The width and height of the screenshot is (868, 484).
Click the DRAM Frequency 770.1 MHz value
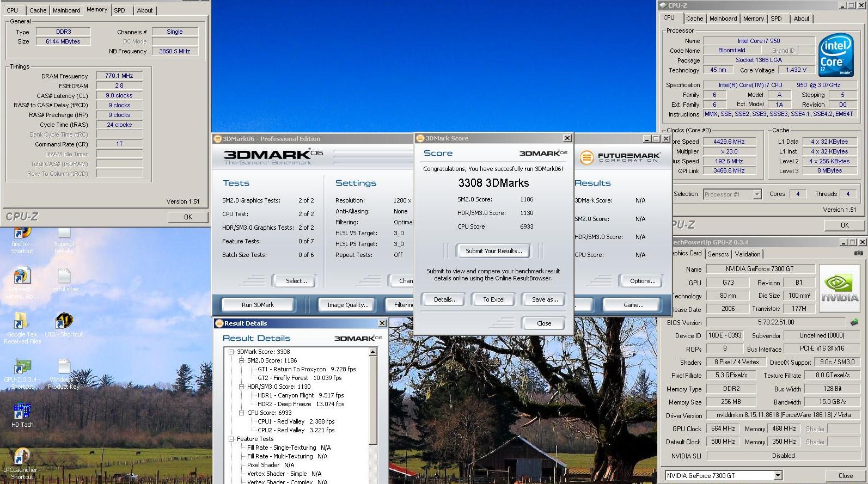click(x=119, y=76)
